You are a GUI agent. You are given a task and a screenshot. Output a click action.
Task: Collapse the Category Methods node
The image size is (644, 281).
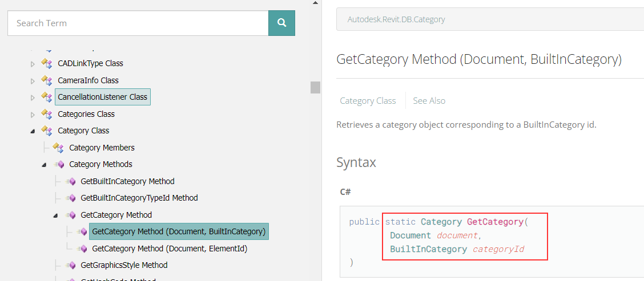click(45, 165)
